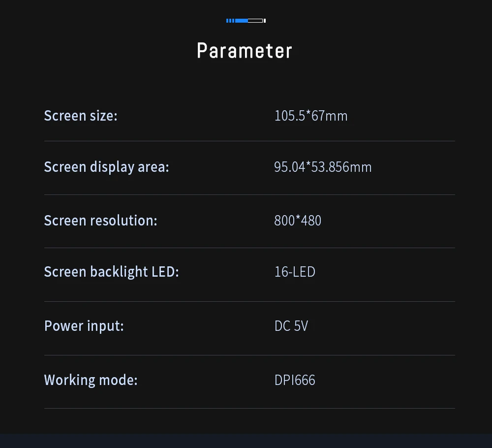Select the Screen resolution label
The width and height of the screenshot is (492, 448).
[x=101, y=221]
